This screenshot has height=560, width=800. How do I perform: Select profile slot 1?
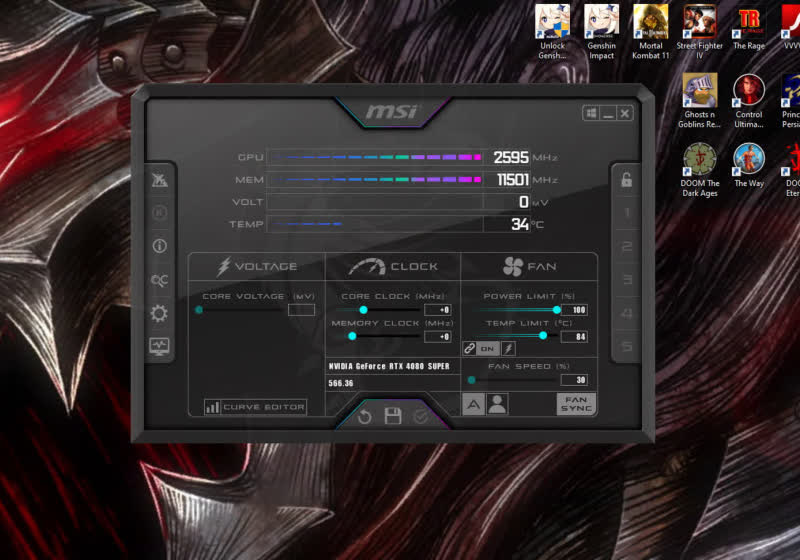pyautogui.click(x=627, y=213)
